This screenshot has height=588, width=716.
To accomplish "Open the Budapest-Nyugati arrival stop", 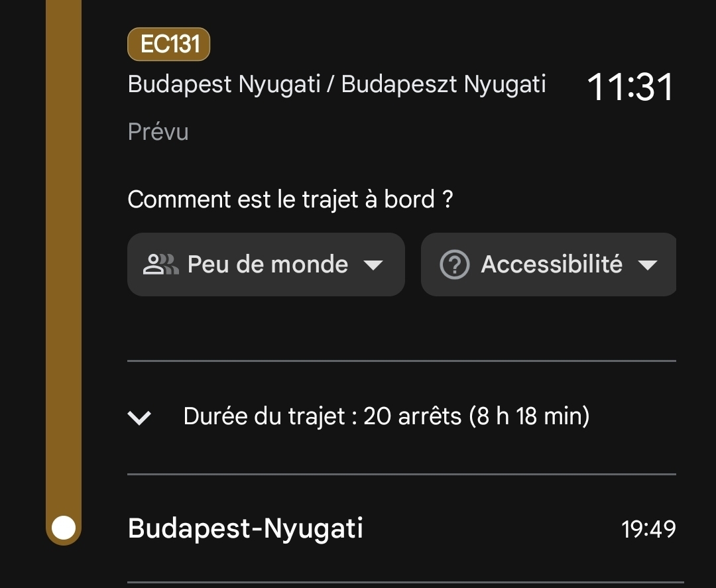I will tap(245, 529).
